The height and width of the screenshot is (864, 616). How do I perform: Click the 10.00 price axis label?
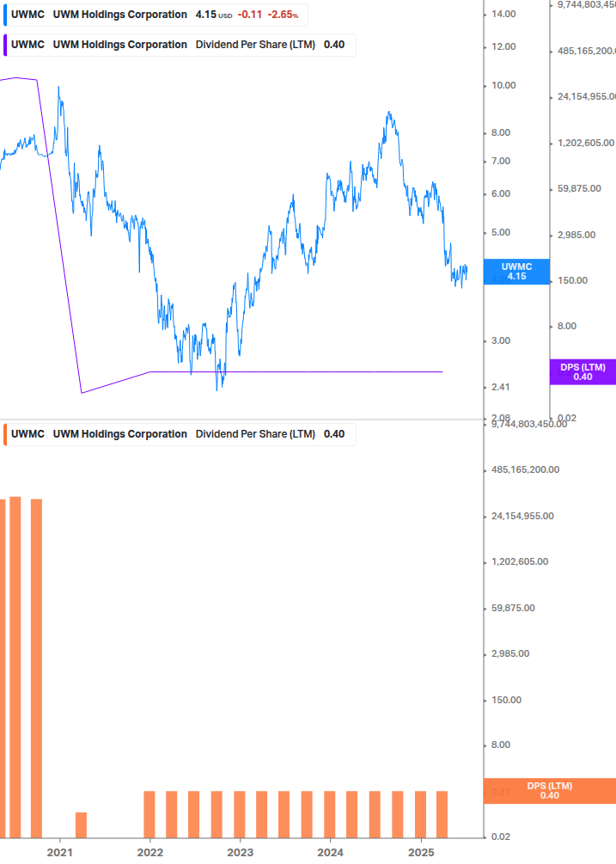[x=503, y=85]
